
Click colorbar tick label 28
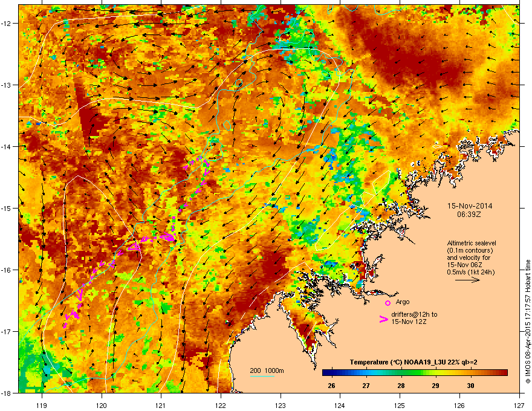click(x=401, y=386)
